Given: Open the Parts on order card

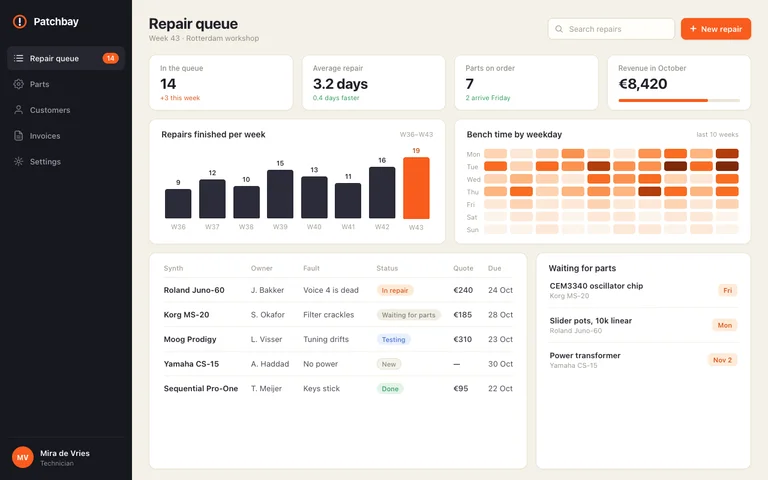Looking at the screenshot, I should point(527,82).
